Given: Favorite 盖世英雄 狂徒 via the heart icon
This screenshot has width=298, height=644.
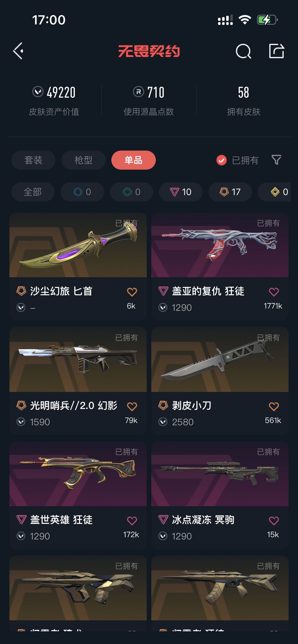Looking at the screenshot, I should point(132,521).
